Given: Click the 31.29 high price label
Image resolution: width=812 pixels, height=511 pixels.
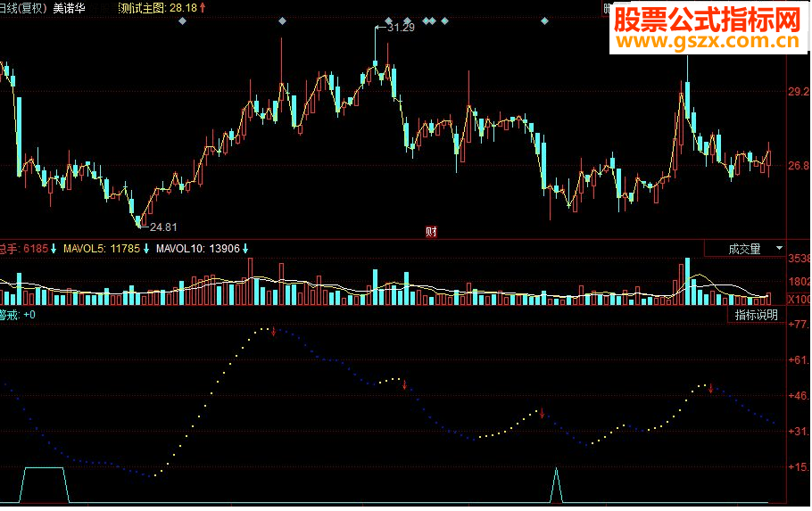Looking at the screenshot, I should click(x=402, y=28).
